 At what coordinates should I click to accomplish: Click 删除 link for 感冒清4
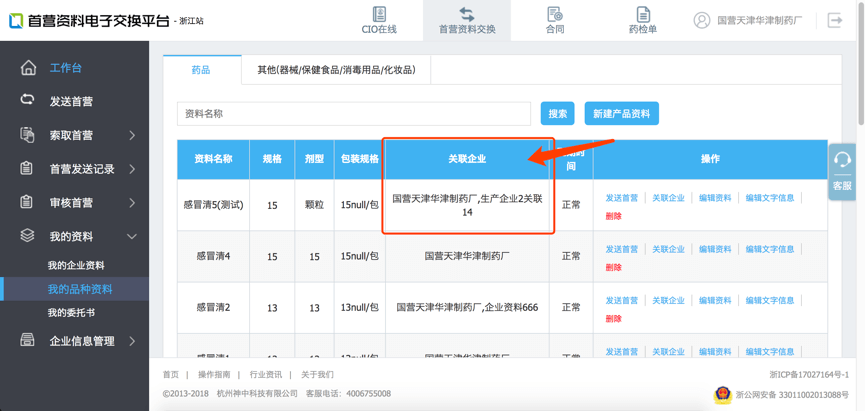point(613,268)
